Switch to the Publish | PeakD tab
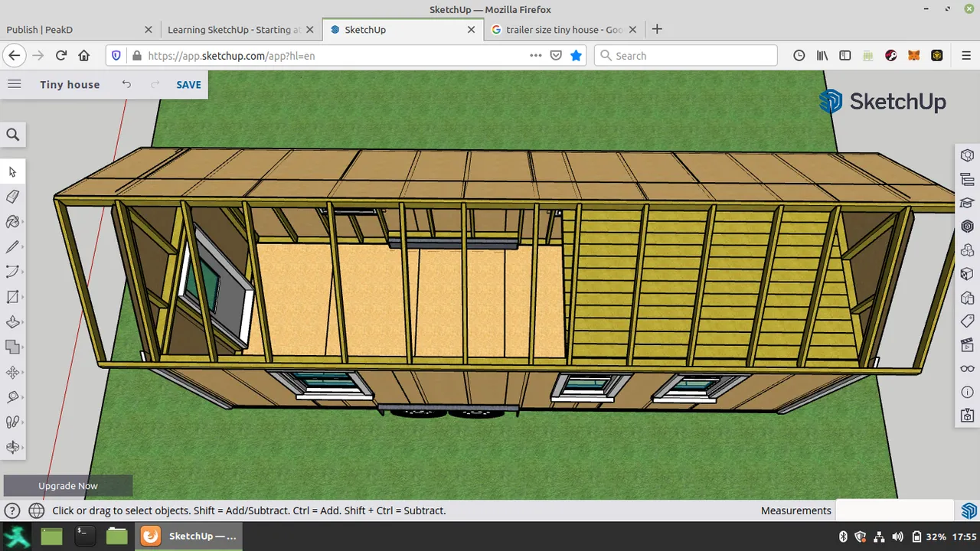 point(80,30)
